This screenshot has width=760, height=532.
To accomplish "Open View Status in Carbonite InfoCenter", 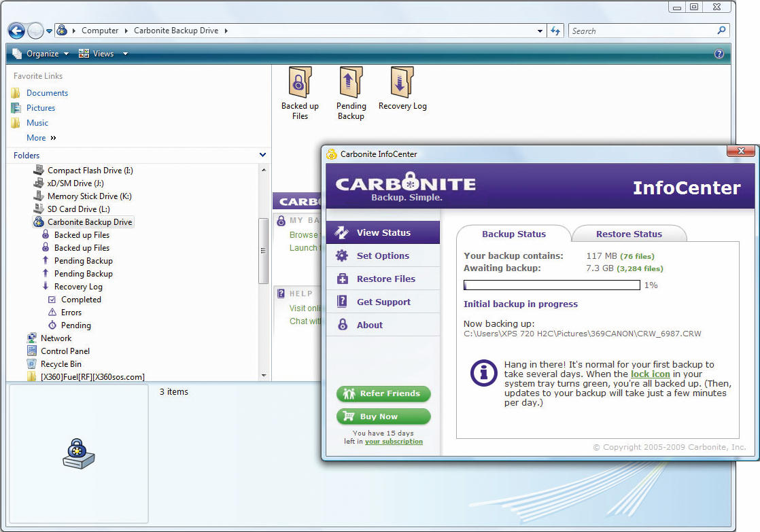I will (x=383, y=232).
